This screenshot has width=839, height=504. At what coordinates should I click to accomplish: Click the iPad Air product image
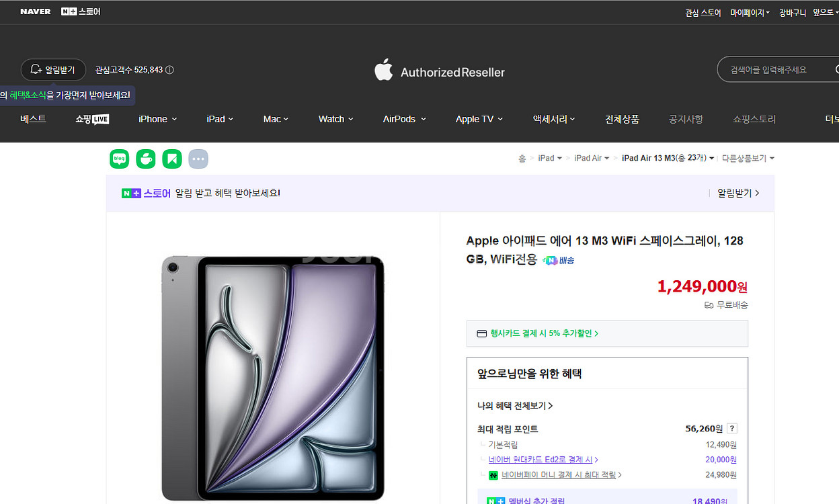pyautogui.click(x=273, y=378)
